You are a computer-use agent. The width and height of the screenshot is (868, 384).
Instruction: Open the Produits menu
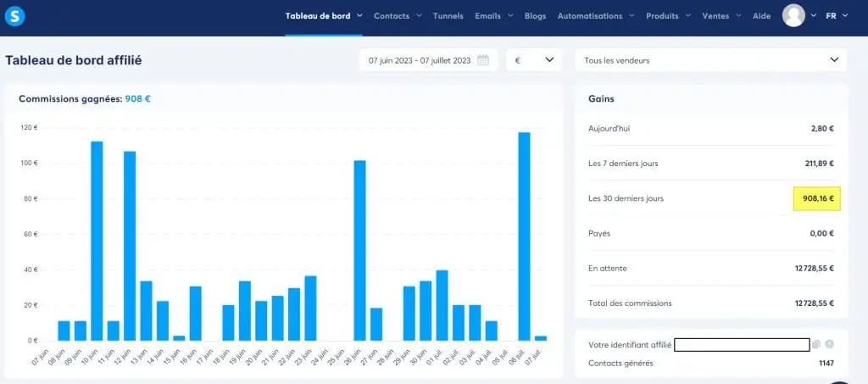662,16
